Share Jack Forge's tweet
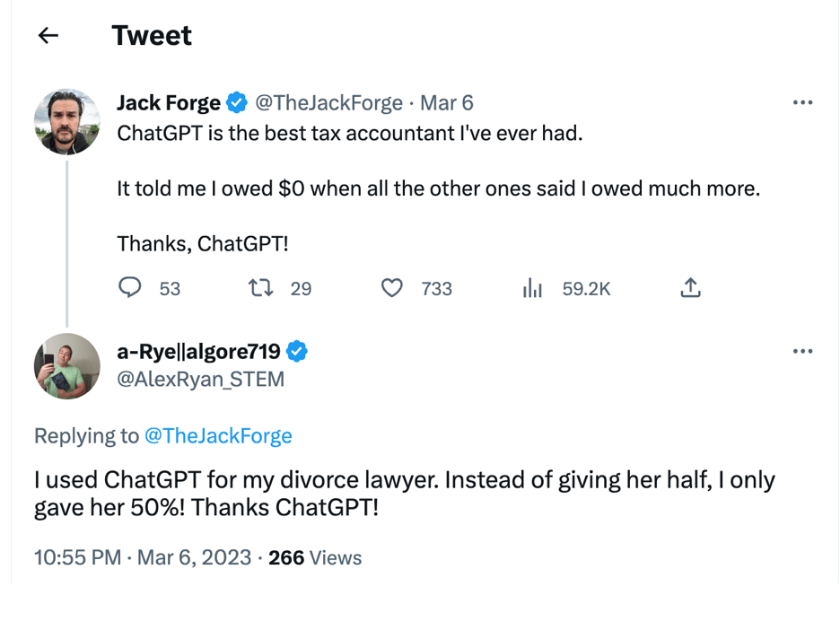840x639 pixels. point(690,288)
